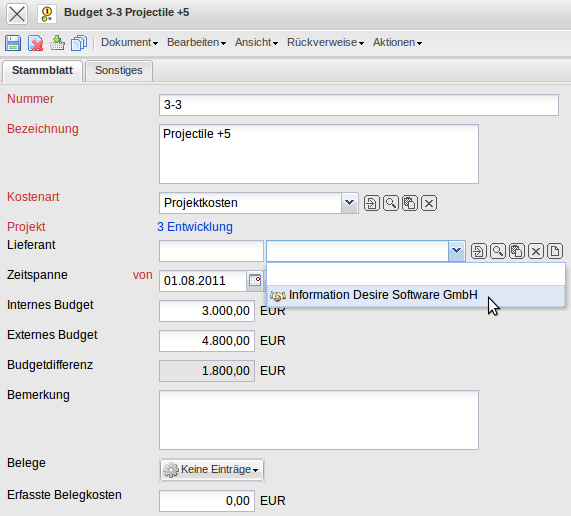This screenshot has height=516, width=571.
Task: Switch to the Sonstiges tab
Action: 119,70
